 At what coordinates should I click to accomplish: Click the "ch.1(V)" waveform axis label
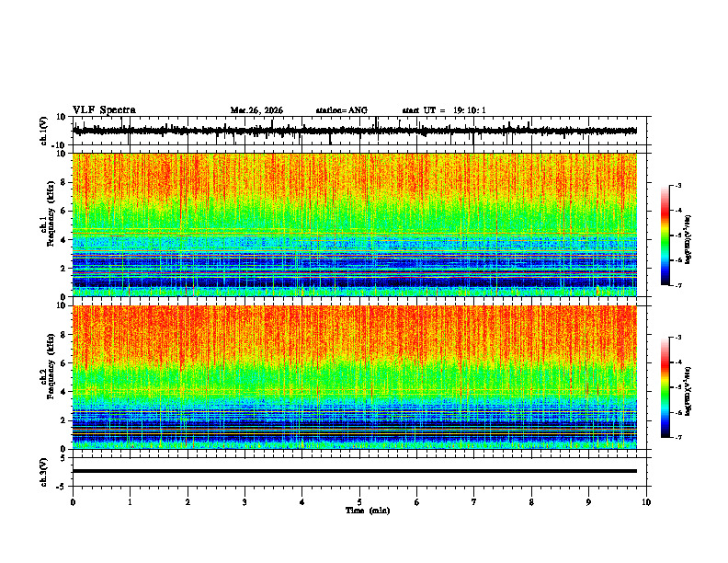click(44, 131)
